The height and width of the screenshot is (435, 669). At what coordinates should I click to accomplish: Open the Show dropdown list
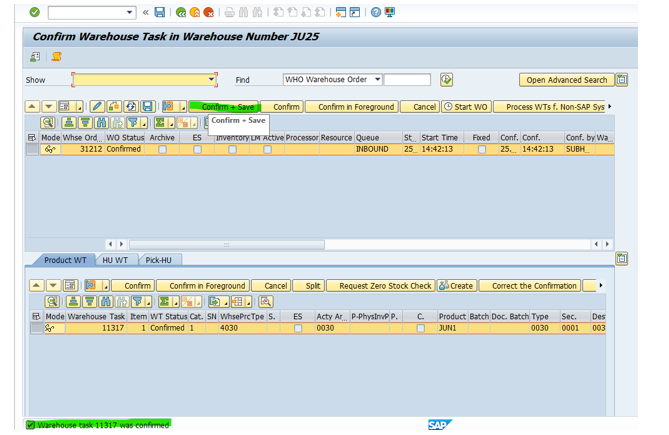point(211,79)
